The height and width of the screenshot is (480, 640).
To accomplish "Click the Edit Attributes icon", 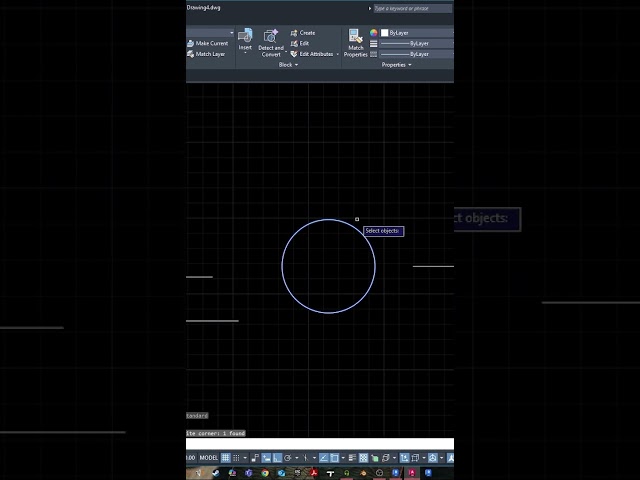I will [x=293, y=54].
